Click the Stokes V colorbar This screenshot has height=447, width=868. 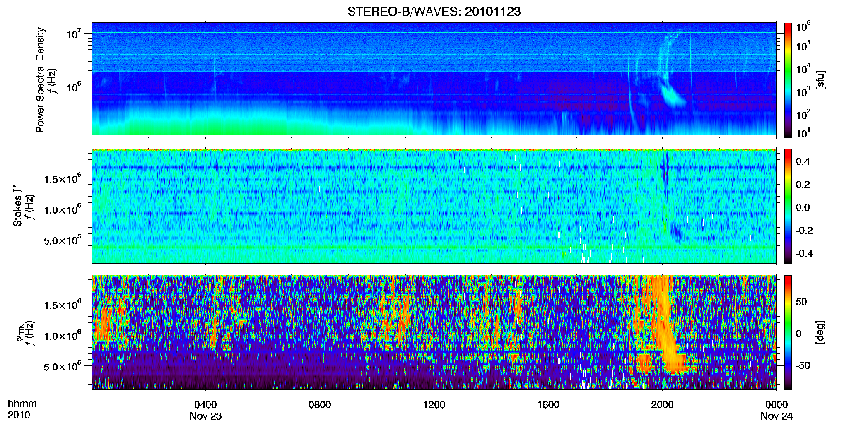click(788, 206)
